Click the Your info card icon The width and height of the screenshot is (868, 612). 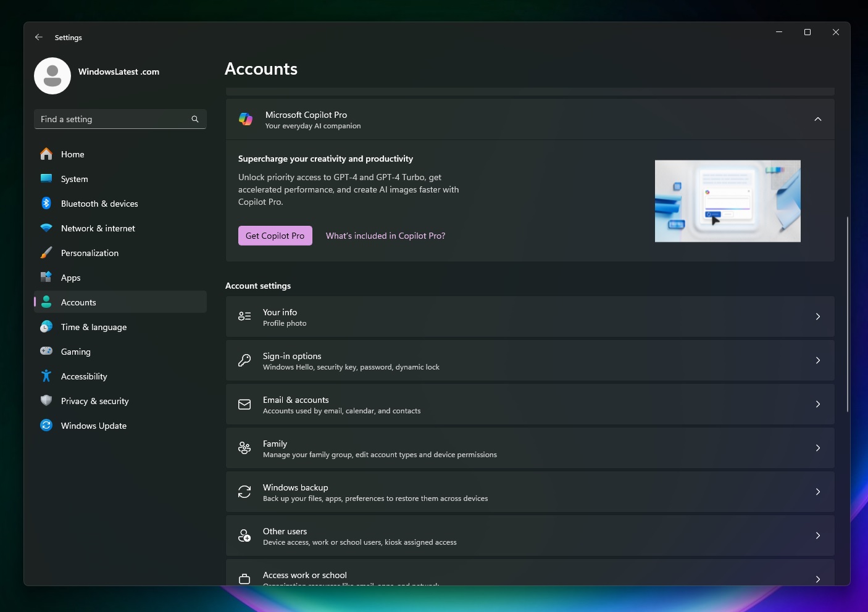(244, 316)
